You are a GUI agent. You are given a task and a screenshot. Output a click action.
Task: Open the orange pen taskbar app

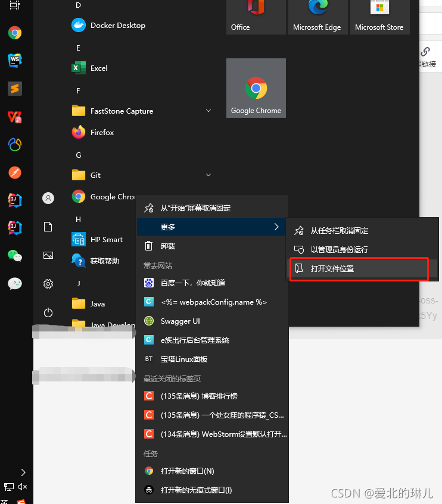pos(15,173)
